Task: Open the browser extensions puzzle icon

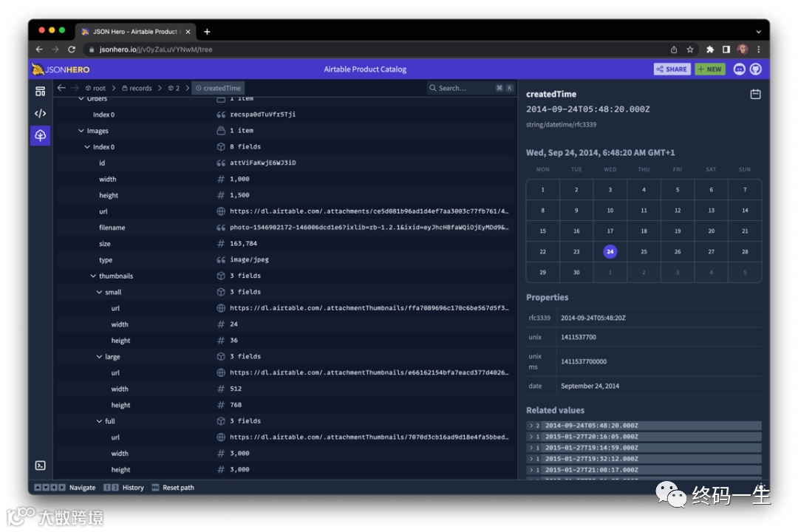Action: 710,50
